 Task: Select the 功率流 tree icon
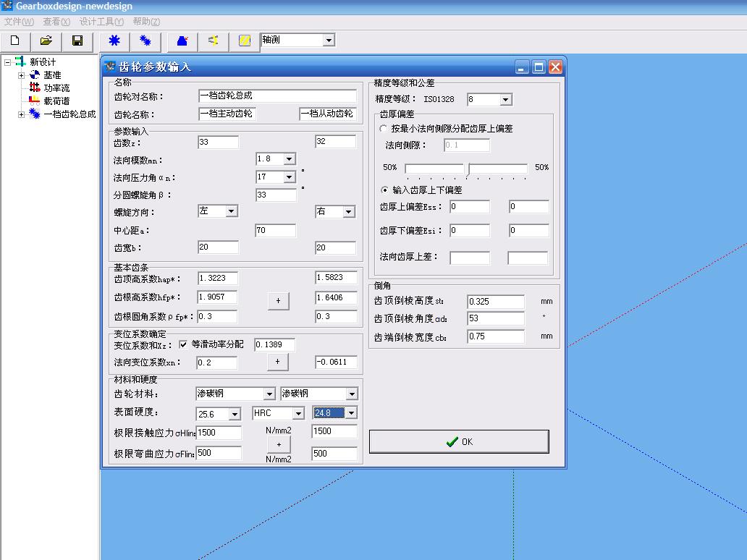tap(35, 88)
